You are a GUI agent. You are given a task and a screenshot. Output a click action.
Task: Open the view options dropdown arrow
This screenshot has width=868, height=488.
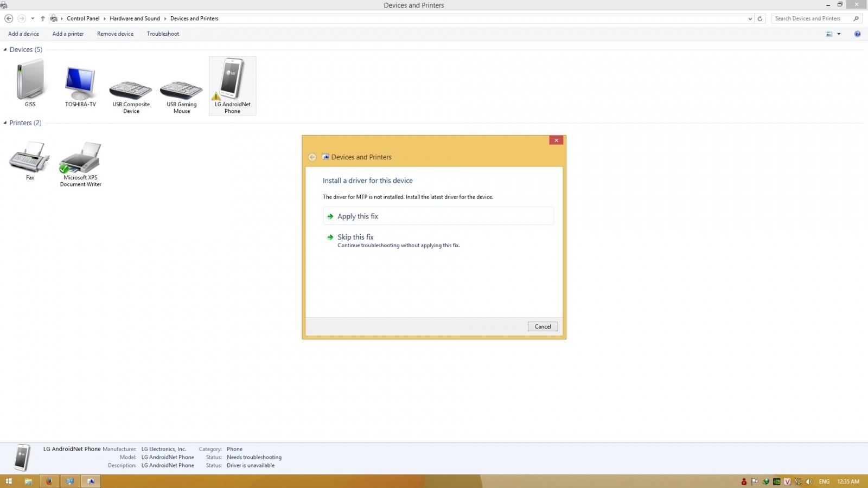click(839, 34)
